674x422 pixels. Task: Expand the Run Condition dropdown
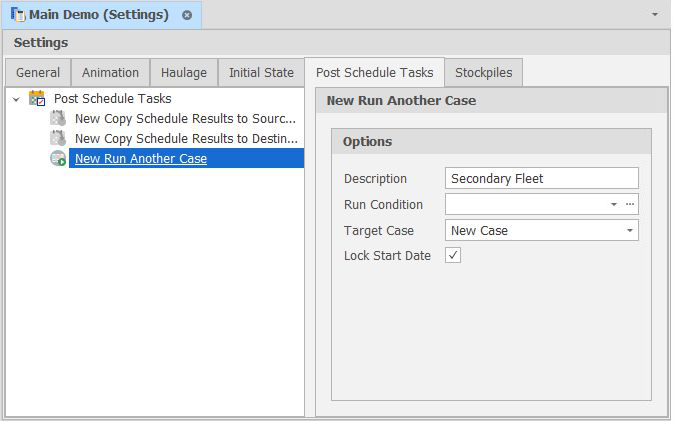tap(614, 204)
